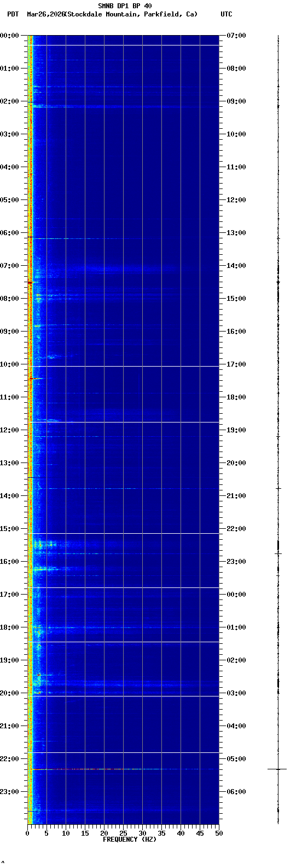302x868 pixels.
Task: Click the 05:00 UTC label on right axis
Action: (236, 758)
